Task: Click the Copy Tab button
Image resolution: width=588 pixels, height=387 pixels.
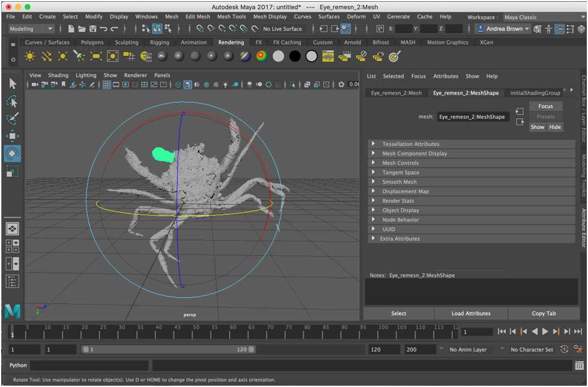Action: click(544, 313)
